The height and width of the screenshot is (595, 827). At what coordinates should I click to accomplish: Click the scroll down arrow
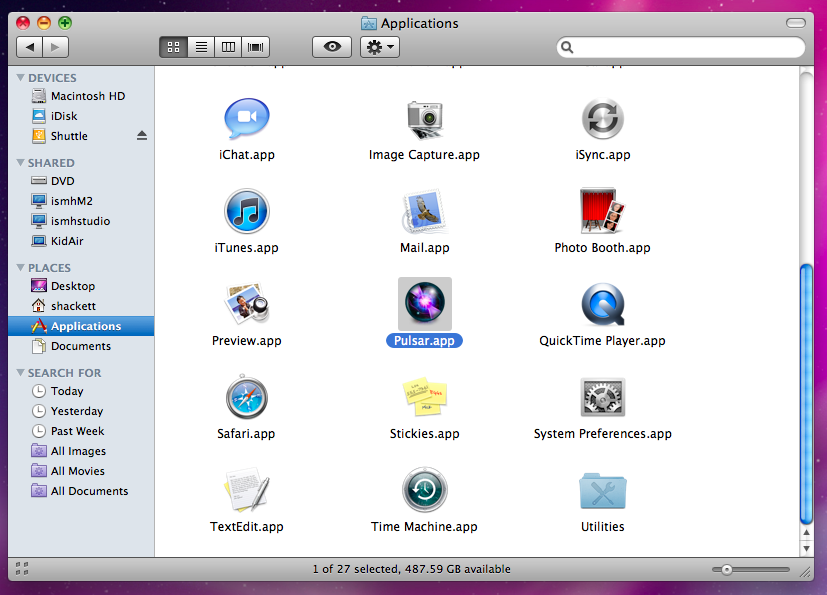pyautogui.click(x=806, y=549)
